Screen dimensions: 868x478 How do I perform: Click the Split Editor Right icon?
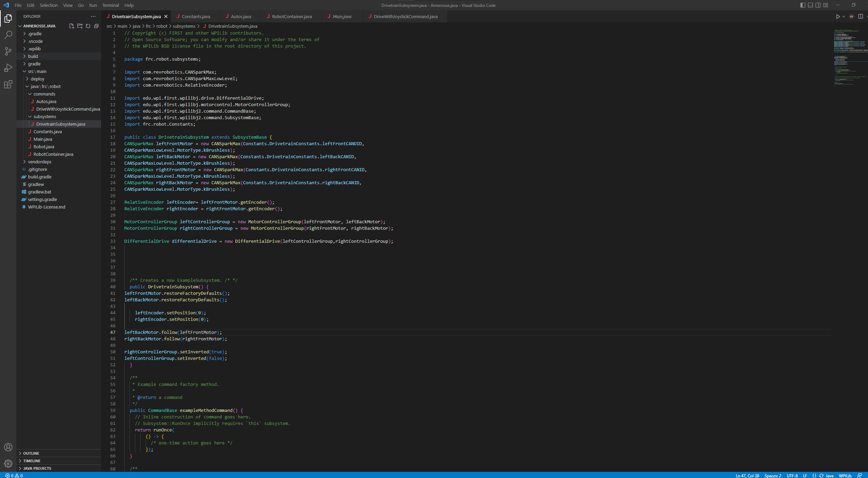click(860, 16)
